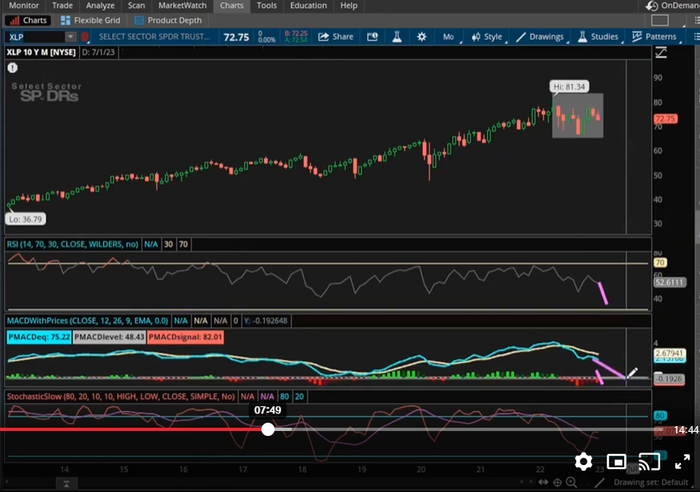Click the Stochastic 80 level label
Viewport: 700px width, 492px height.
click(284, 396)
